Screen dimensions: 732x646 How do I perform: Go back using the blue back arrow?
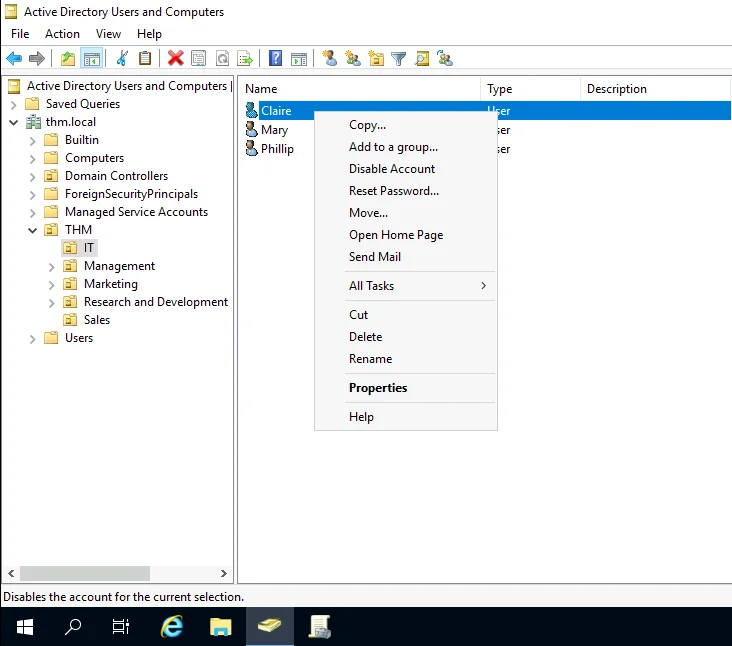[x=14, y=58]
